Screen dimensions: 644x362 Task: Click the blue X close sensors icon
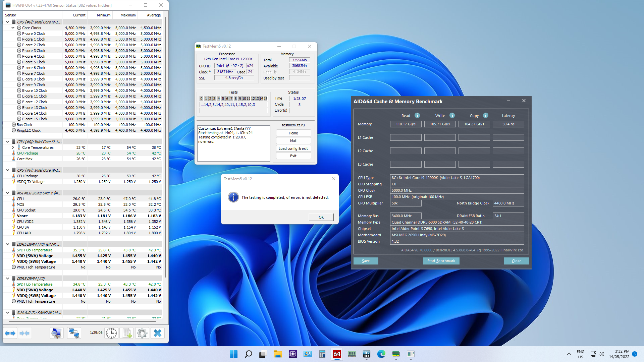click(158, 333)
